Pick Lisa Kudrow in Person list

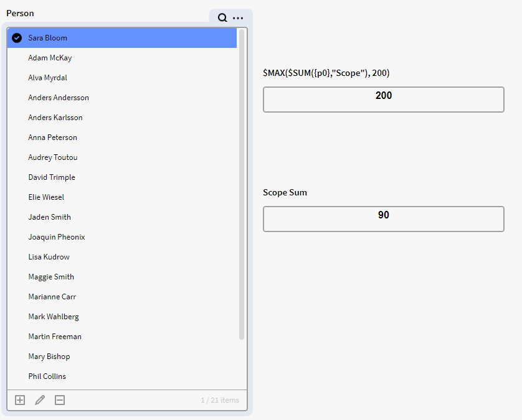point(49,257)
